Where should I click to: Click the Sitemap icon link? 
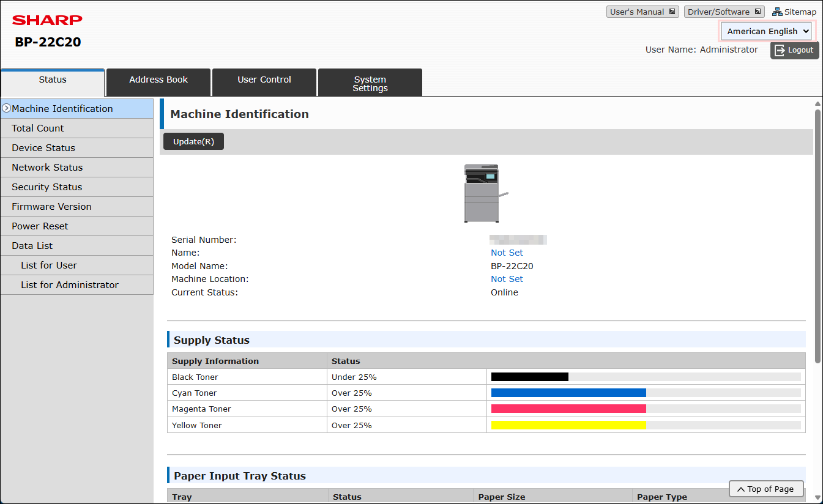click(x=794, y=12)
